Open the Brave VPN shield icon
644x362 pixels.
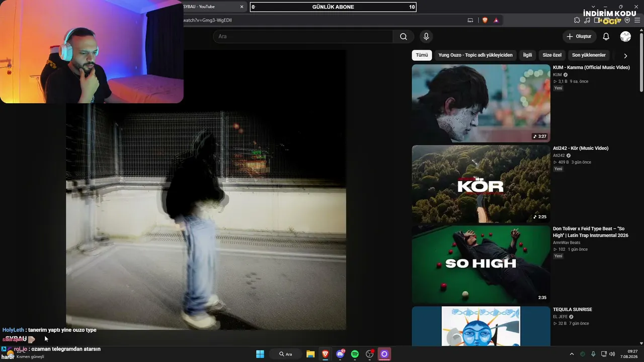627,20
